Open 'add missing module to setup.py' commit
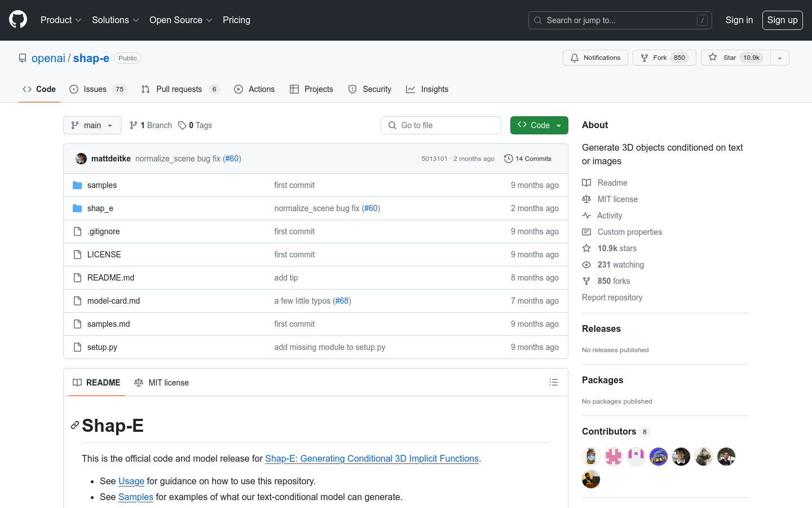Viewport: 812px width, 508px height. click(330, 347)
